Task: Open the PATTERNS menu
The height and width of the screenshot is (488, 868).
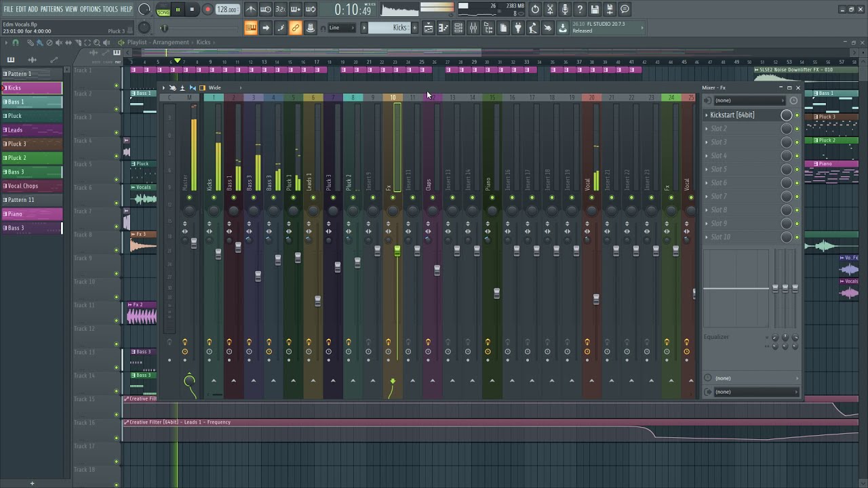Action: pyautogui.click(x=52, y=9)
